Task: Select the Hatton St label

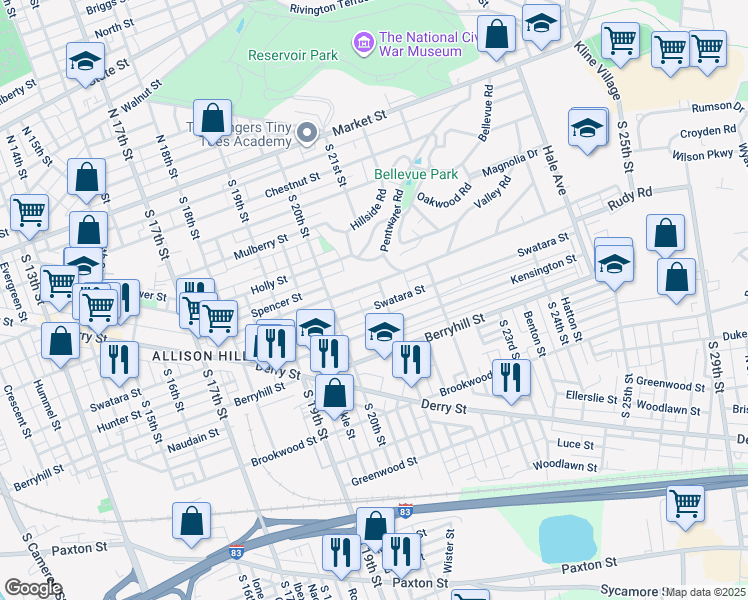Action: 571,319
